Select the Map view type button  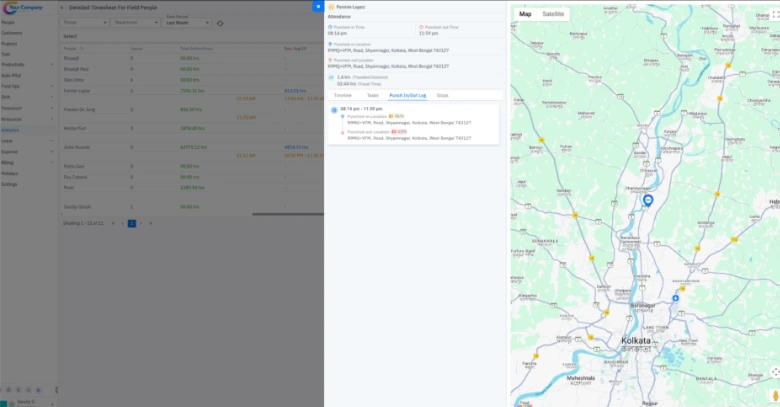525,14
